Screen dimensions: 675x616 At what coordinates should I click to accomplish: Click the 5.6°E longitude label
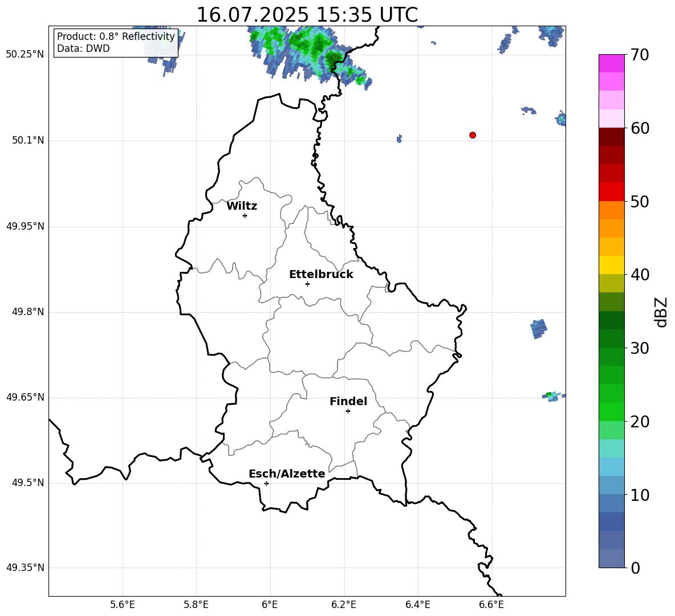(123, 605)
